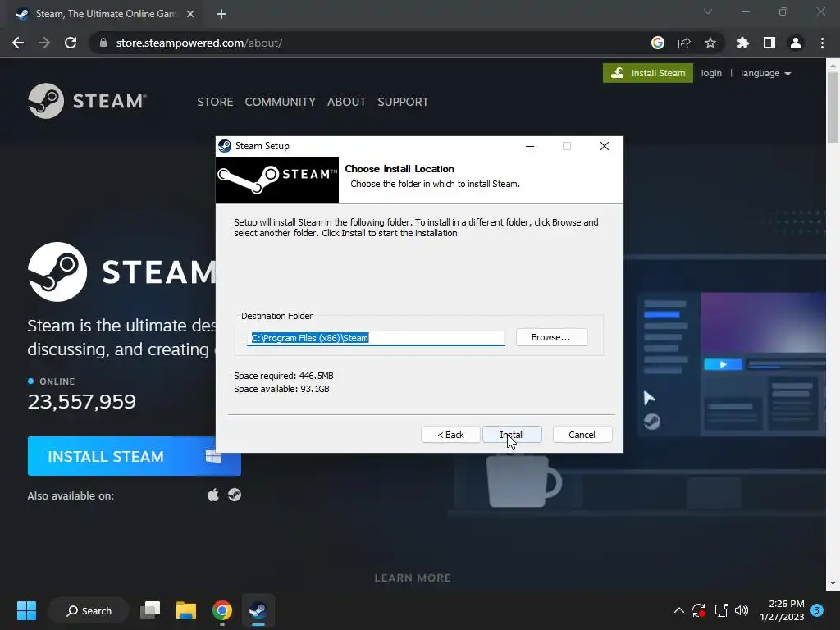Click the Destination Folder path field
840x630 pixels.
click(x=376, y=338)
